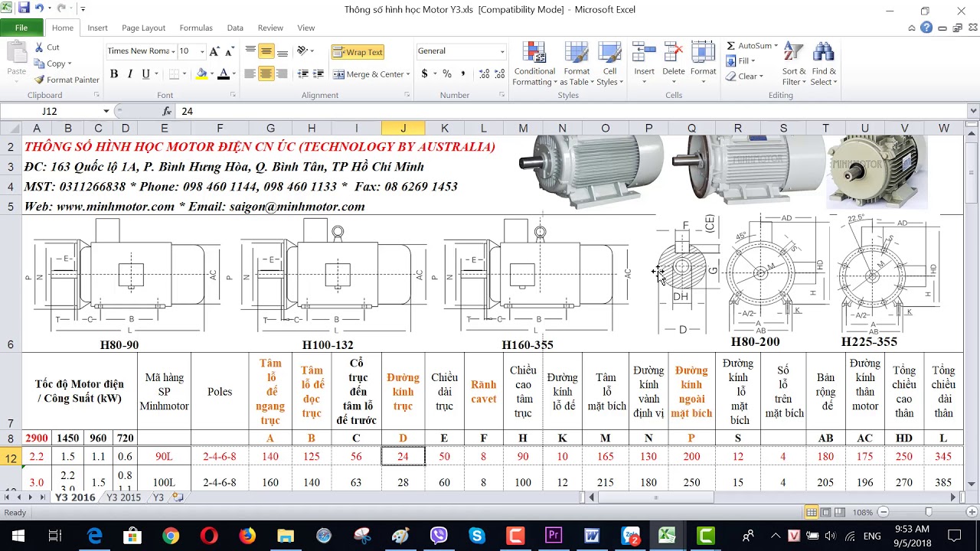980x551 pixels.
Task: Increase indent of cell contents
Action: pos(319,74)
